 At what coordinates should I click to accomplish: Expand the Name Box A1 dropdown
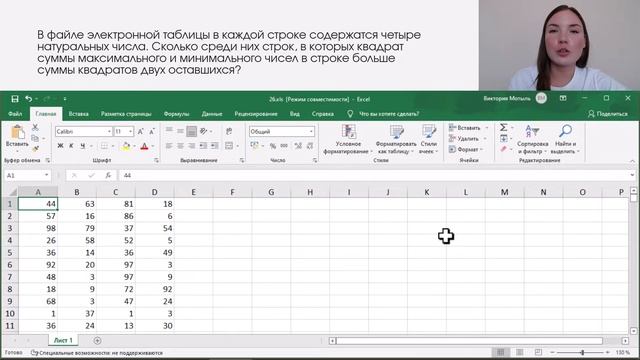(47, 175)
